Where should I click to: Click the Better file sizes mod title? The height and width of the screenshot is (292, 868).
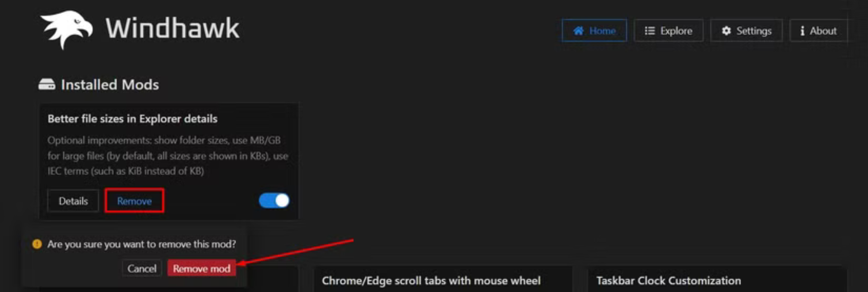[x=132, y=119]
